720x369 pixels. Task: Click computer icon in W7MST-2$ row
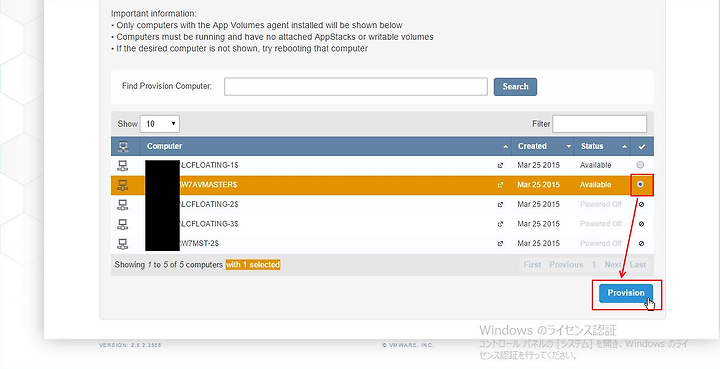(123, 244)
